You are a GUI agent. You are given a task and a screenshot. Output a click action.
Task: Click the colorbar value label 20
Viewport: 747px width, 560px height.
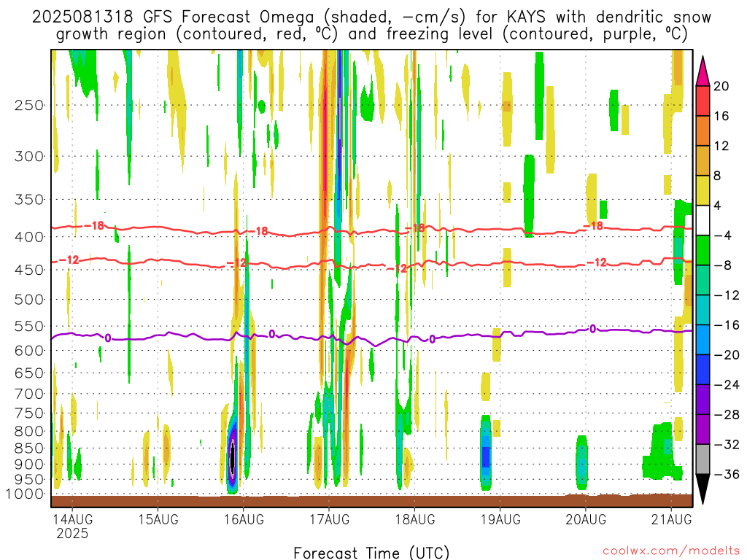tap(721, 86)
